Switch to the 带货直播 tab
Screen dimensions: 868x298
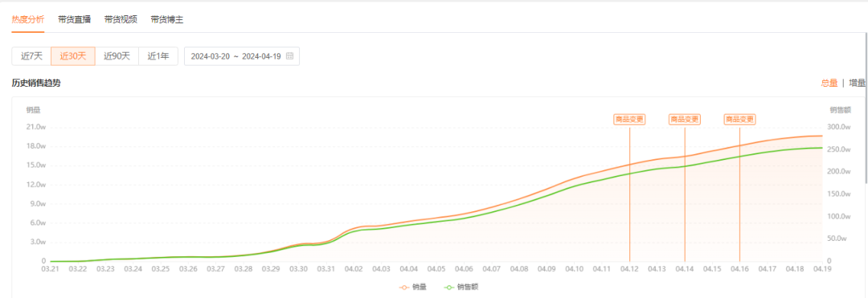click(74, 20)
